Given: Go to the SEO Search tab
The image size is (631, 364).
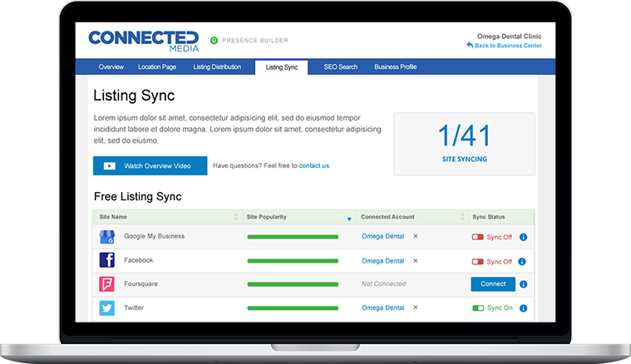Looking at the screenshot, I should point(341,66).
